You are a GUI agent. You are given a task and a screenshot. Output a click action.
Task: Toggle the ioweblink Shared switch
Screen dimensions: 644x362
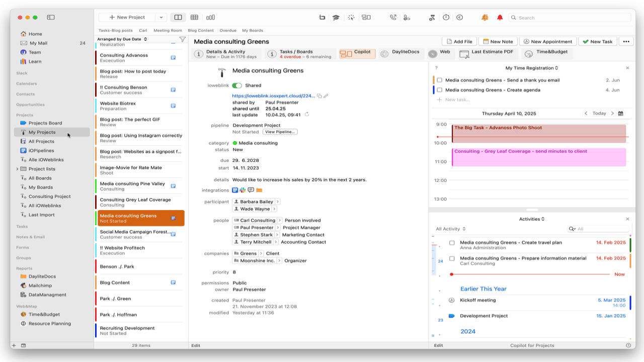(237, 85)
